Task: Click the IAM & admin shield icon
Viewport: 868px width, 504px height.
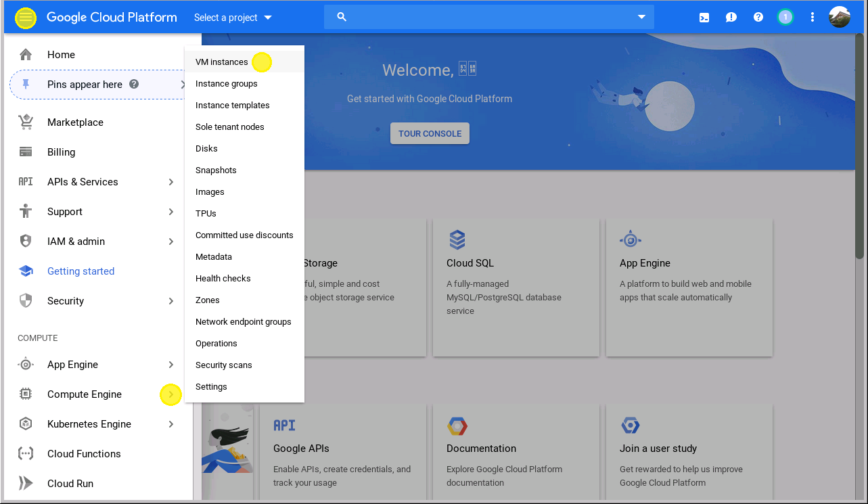Action: (x=26, y=242)
